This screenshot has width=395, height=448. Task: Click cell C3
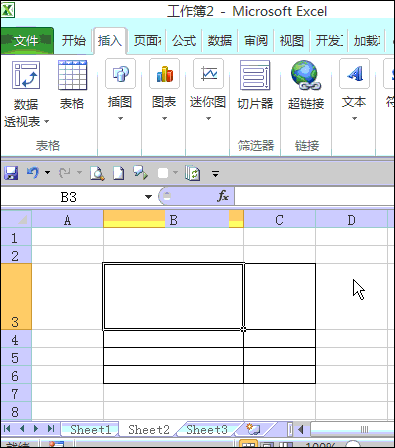pyautogui.click(x=280, y=297)
